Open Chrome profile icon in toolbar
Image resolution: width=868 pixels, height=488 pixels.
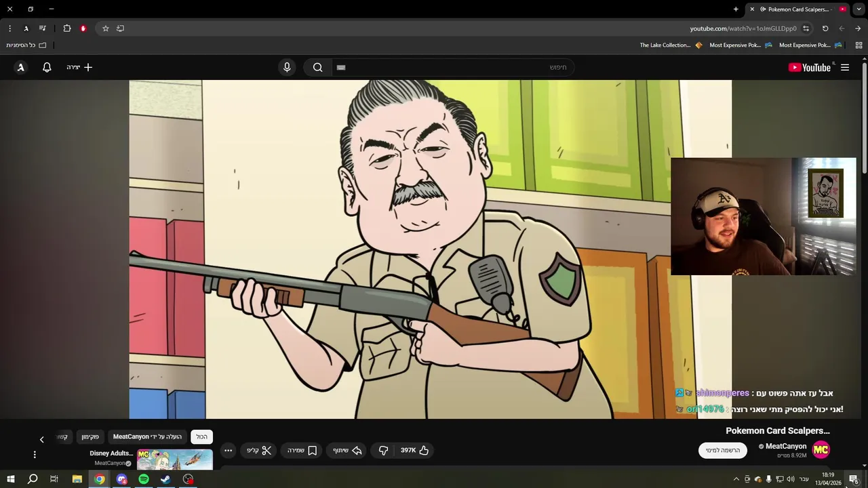click(26, 28)
